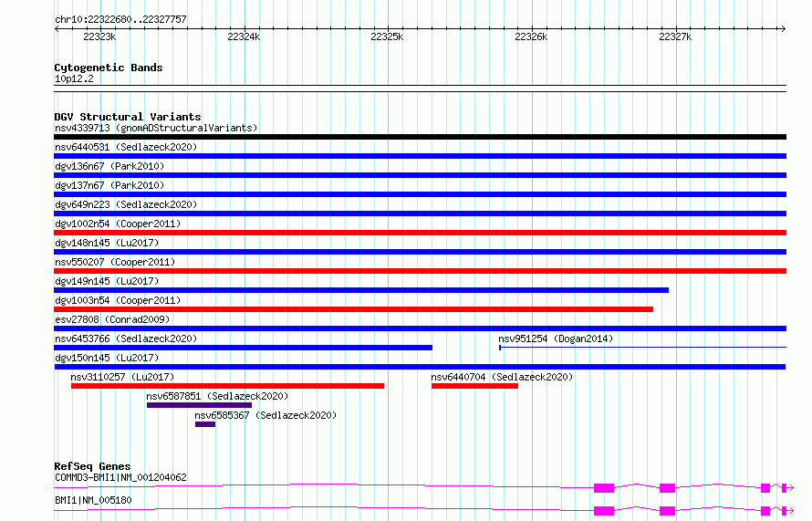Click the red dgv1003n54 (Cooper2011) bar
This screenshot has height=521, width=812.
point(353,309)
